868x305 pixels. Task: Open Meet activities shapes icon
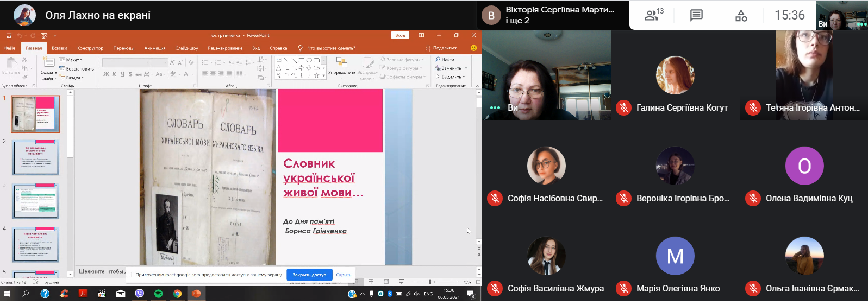(741, 15)
